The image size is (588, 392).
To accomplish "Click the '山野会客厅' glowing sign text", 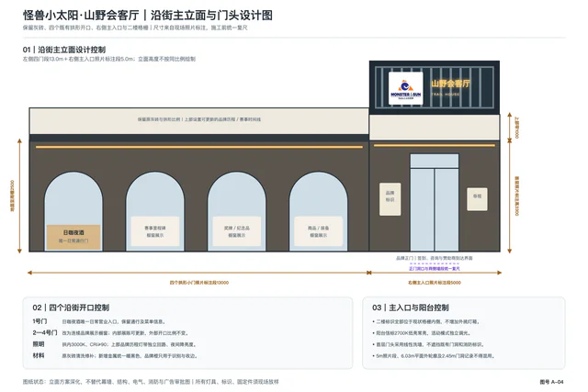I will coord(450,84).
